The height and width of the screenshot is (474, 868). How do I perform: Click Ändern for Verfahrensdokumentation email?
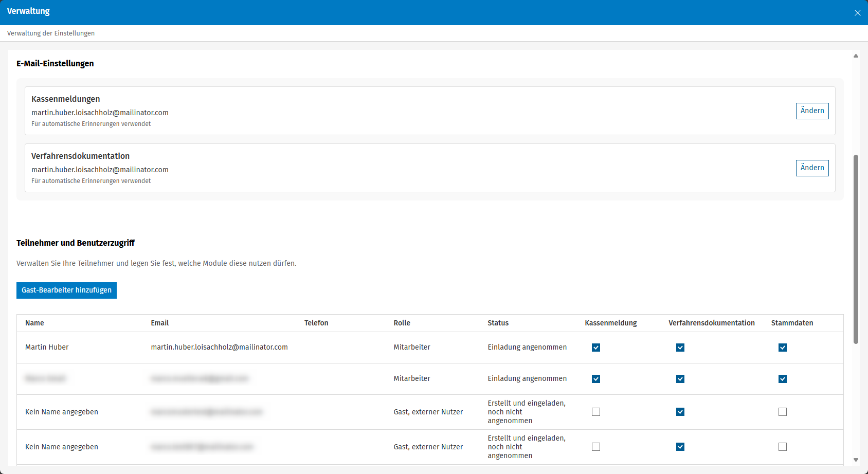[x=812, y=168]
